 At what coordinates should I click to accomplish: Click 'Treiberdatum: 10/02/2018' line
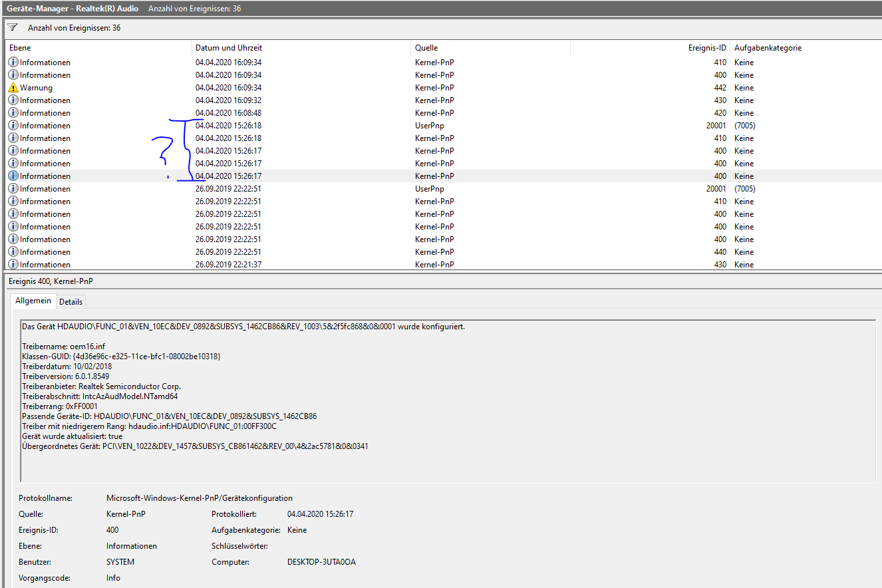coord(67,367)
